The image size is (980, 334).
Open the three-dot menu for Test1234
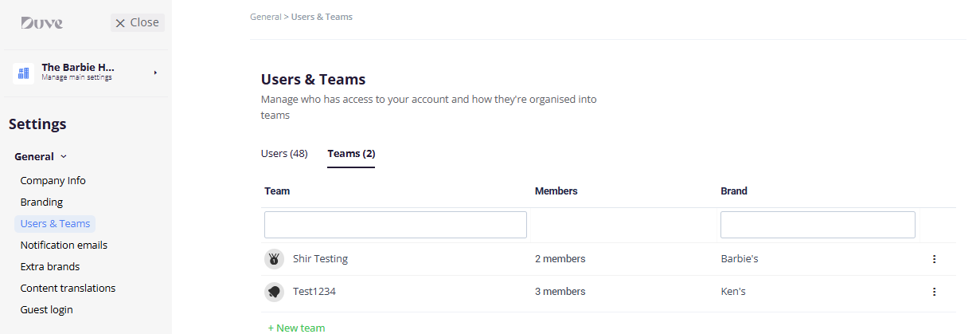[934, 292]
